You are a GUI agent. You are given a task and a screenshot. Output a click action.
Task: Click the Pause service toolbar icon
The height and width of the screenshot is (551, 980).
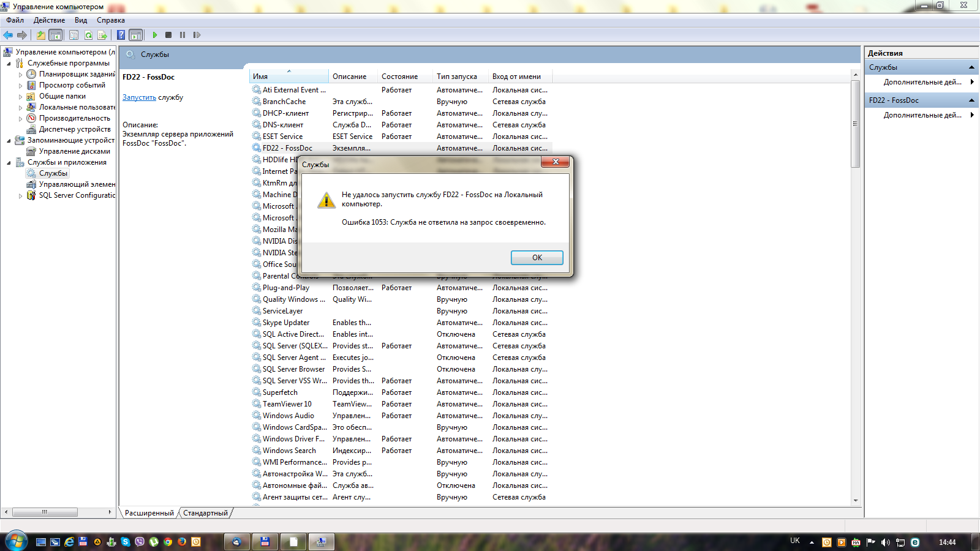point(183,35)
